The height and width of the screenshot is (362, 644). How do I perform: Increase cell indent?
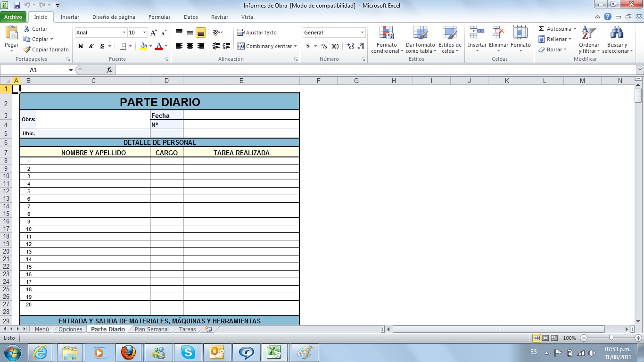click(x=227, y=46)
